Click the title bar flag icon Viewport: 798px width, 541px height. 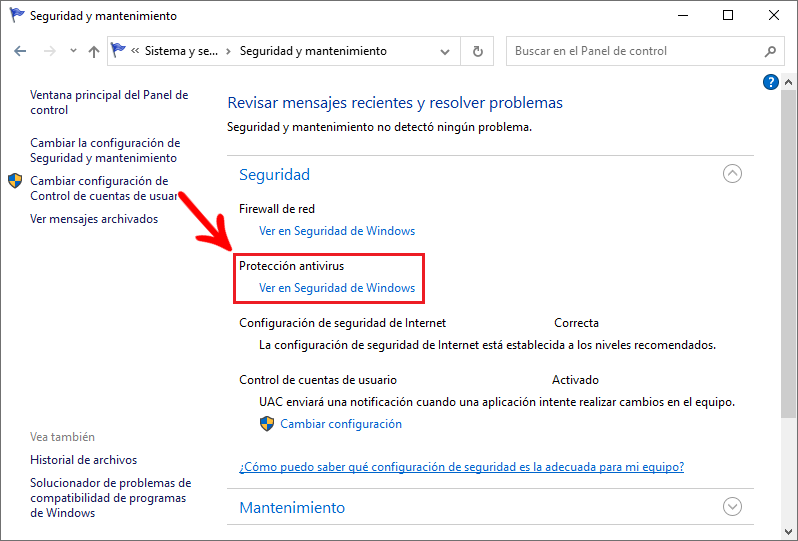pos(17,15)
